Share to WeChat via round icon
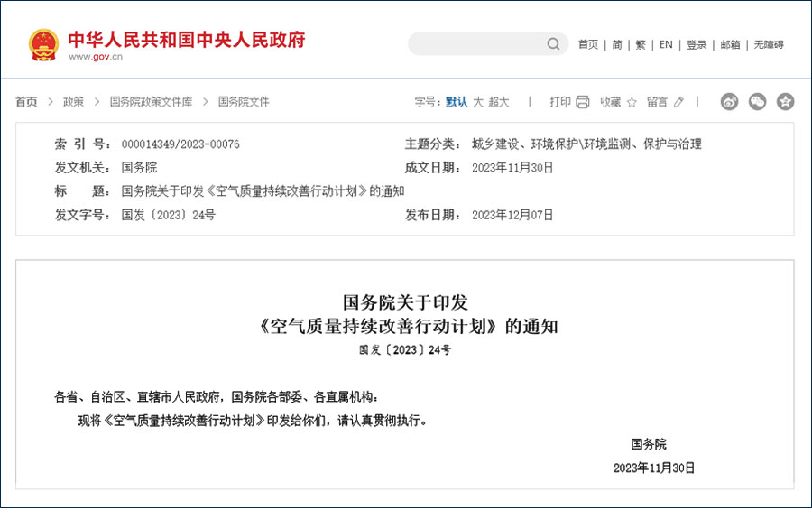This screenshot has width=812, height=510. [757, 102]
